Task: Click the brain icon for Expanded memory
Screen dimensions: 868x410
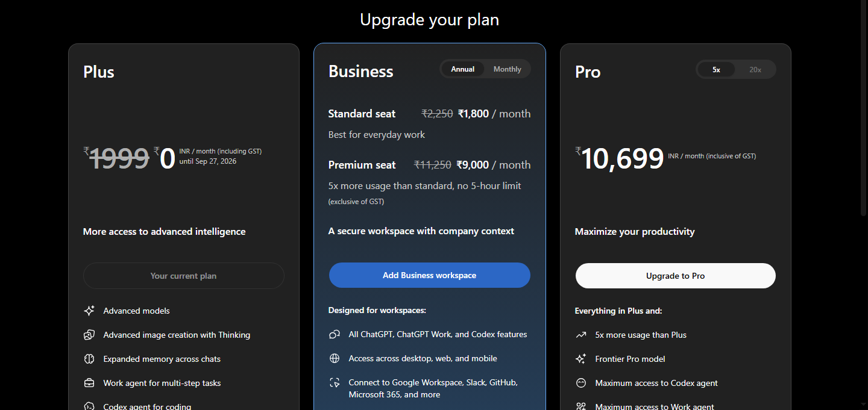Action: pyautogui.click(x=89, y=359)
